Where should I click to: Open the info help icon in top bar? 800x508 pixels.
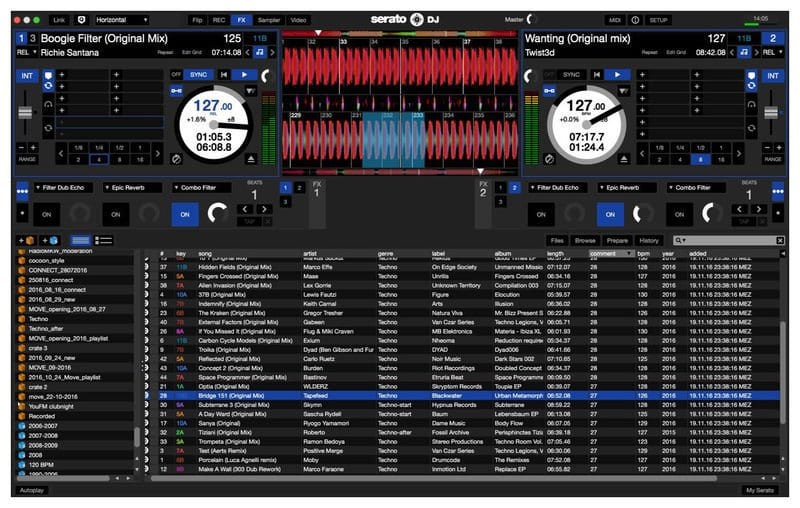[x=635, y=20]
